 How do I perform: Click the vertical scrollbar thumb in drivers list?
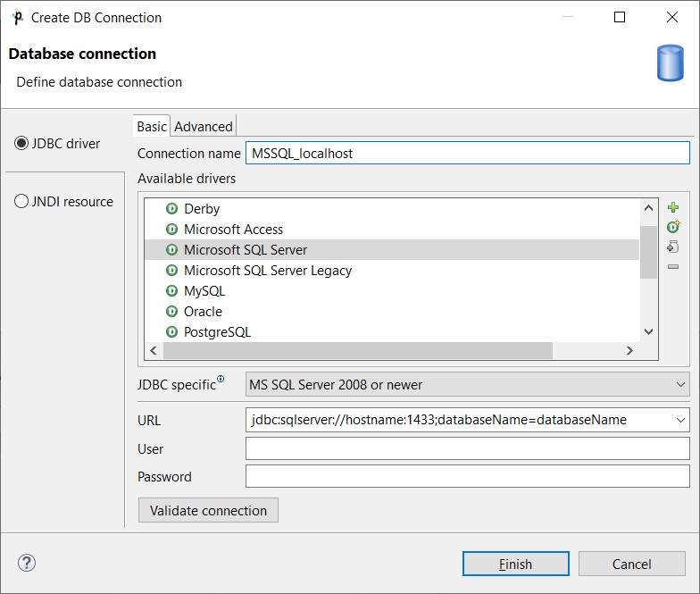click(x=648, y=252)
